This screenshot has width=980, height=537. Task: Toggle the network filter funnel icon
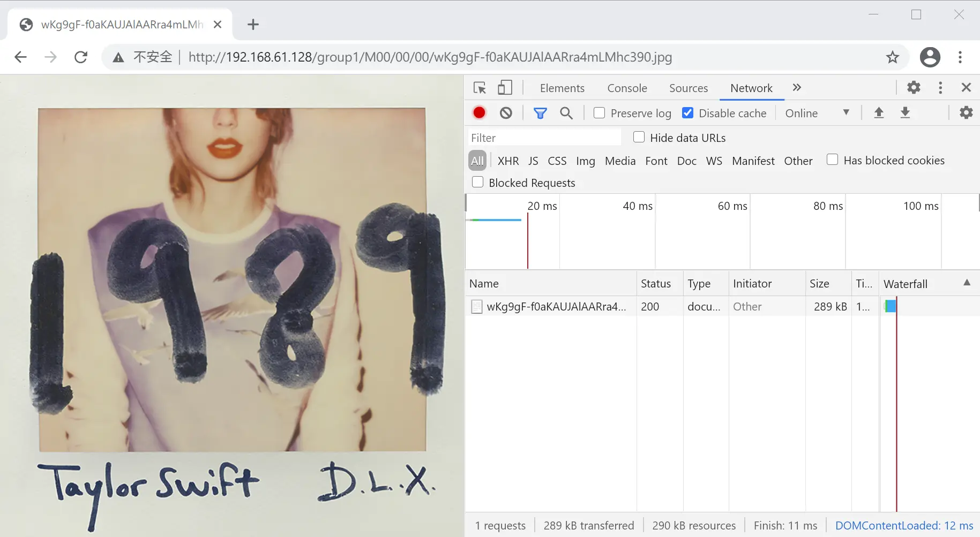pos(540,113)
